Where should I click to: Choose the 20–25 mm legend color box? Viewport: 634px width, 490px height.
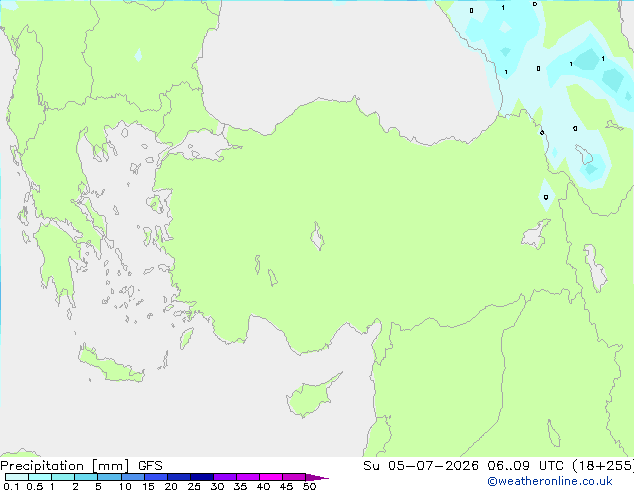pos(179,477)
